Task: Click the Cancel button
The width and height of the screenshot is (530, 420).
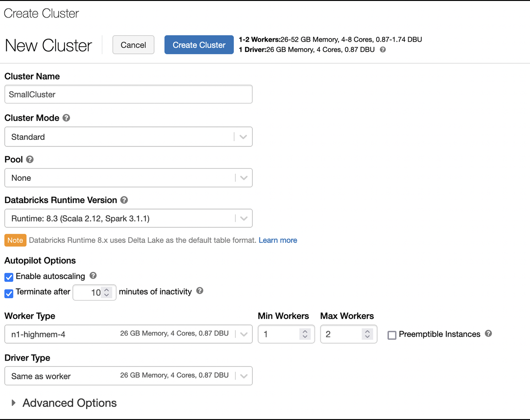Action: 133,45
